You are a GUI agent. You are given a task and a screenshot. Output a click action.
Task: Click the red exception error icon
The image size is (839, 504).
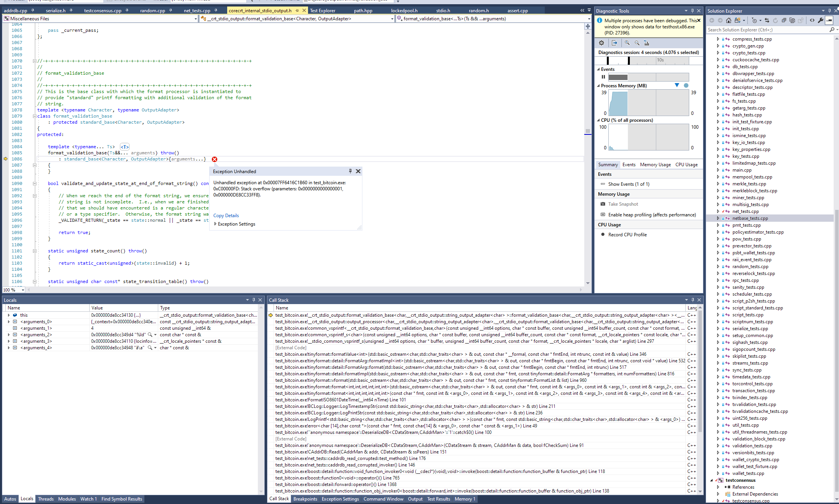pos(215,159)
